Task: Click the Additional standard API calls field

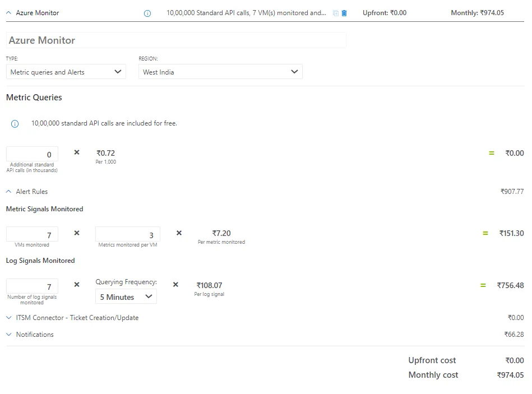Action: click(32, 154)
